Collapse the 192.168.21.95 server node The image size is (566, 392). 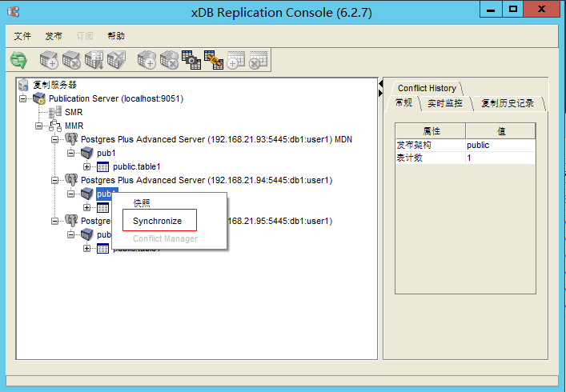pyautogui.click(x=55, y=221)
